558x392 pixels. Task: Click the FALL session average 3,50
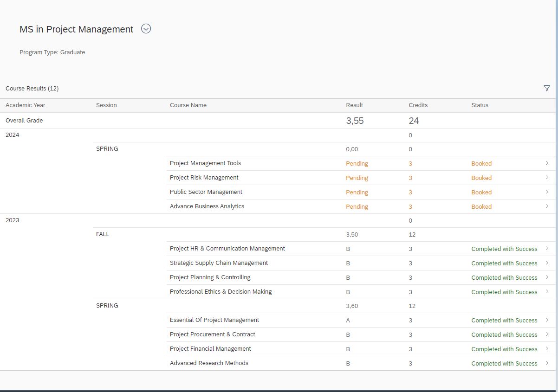click(352, 235)
